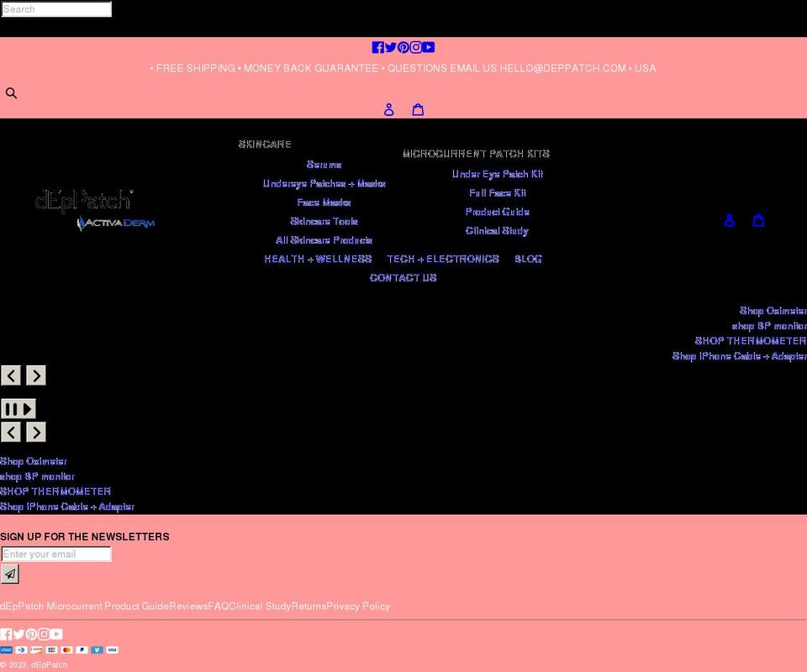Viewport: 807px width, 672px height.
Task: Open the footer Twitter icon
Action: pos(18,634)
